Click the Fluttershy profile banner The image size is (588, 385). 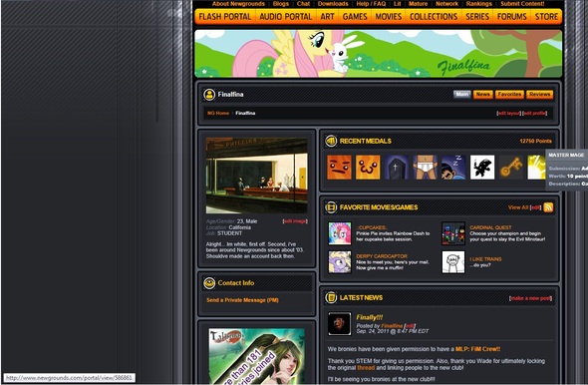tap(379, 54)
